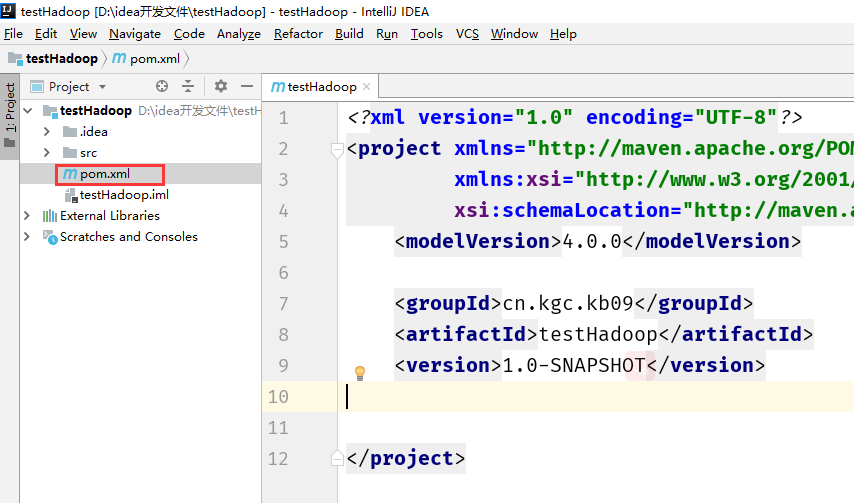Place cursor on empty line 11

(x=596, y=428)
